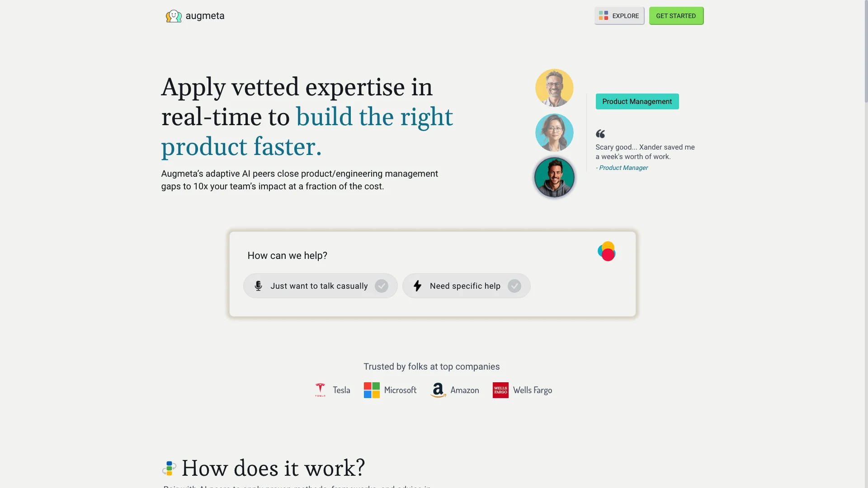Click the checkmark on Need specific help
Screen dimensions: 868x488
514,286
